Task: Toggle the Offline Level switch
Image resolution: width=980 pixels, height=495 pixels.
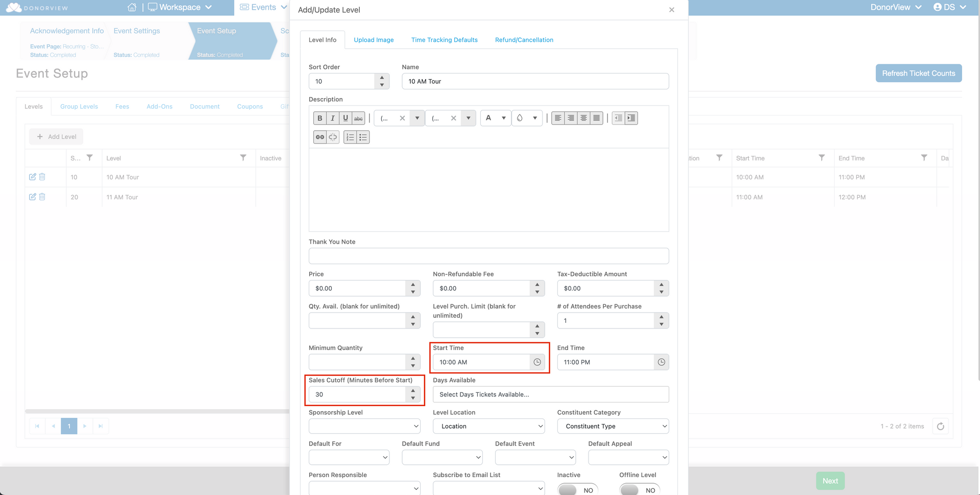Action: point(640,490)
